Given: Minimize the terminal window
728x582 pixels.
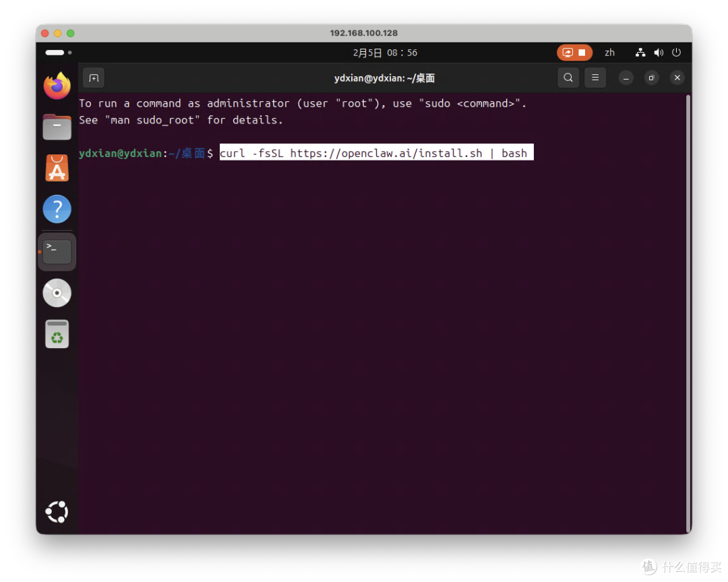Looking at the screenshot, I should [626, 78].
